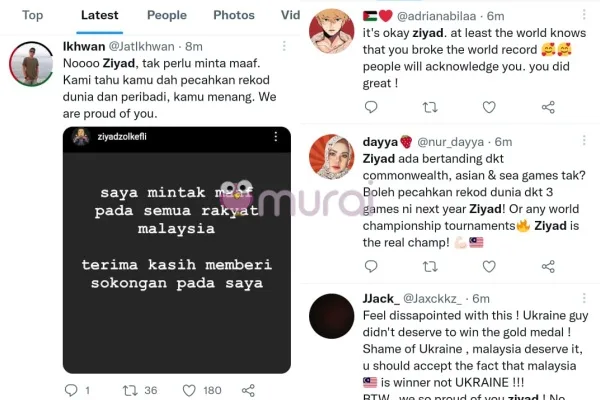Retweet dayya's tweet

pyautogui.click(x=430, y=266)
